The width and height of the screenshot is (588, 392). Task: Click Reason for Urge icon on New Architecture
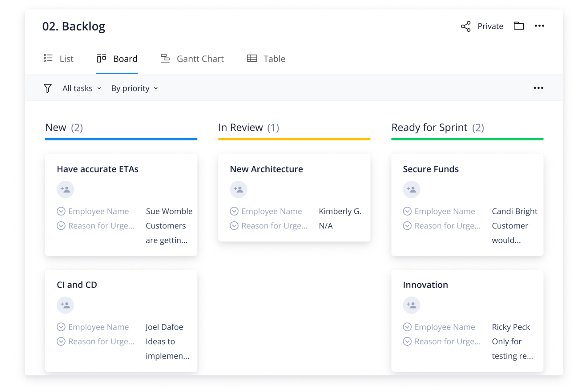pyautogui.click(x=234, y=226)
